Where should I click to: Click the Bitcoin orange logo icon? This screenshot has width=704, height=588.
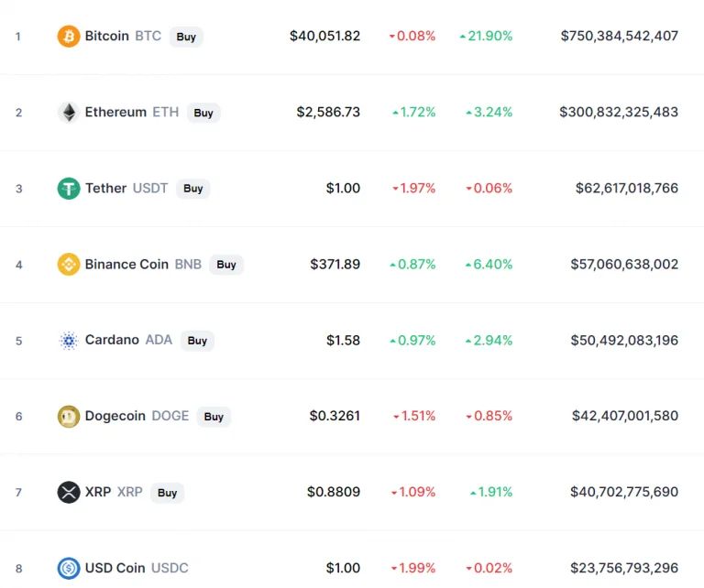69,36
